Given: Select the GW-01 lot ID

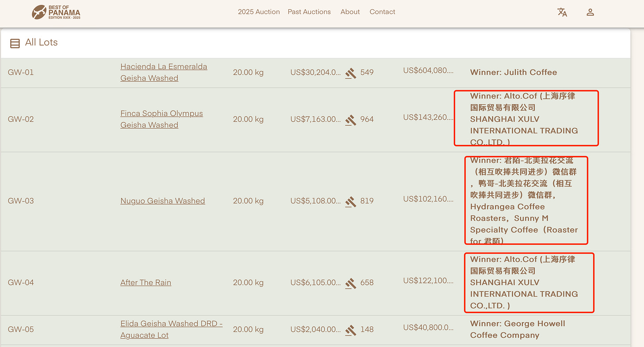Looking at the screenshot, I should [x=21, y=72].
